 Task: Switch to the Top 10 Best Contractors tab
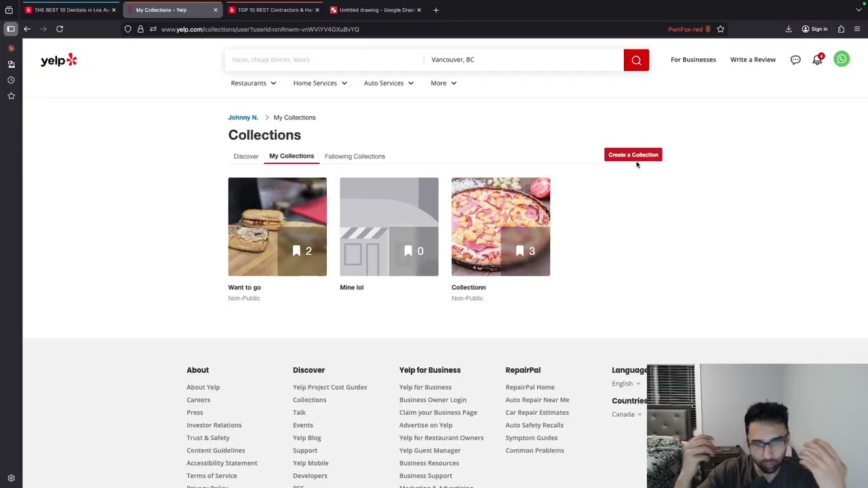275,10
